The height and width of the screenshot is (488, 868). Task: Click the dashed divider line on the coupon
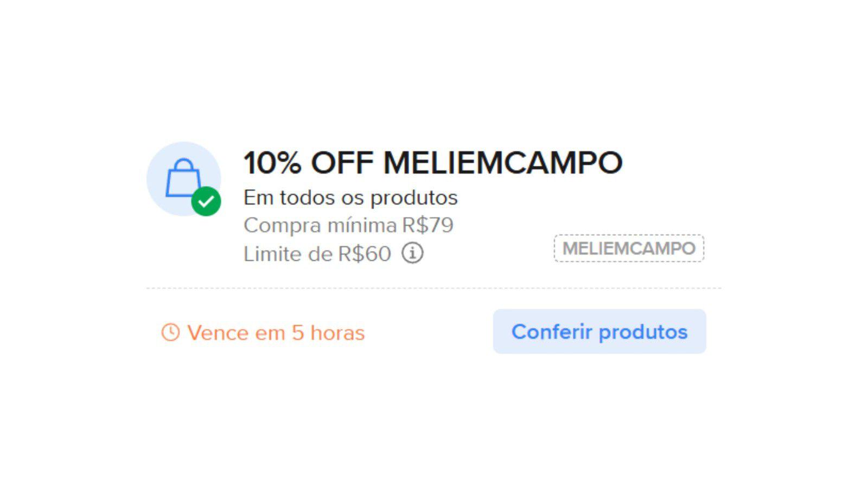pyautogui.click(x=433, y=288)
